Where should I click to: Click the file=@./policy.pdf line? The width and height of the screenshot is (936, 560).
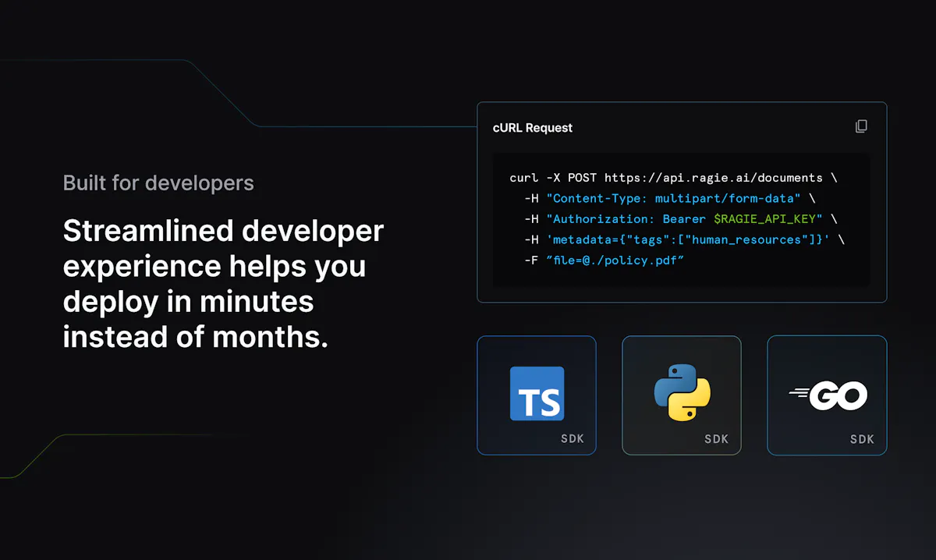pyautogui.click(x=604, y=260)
